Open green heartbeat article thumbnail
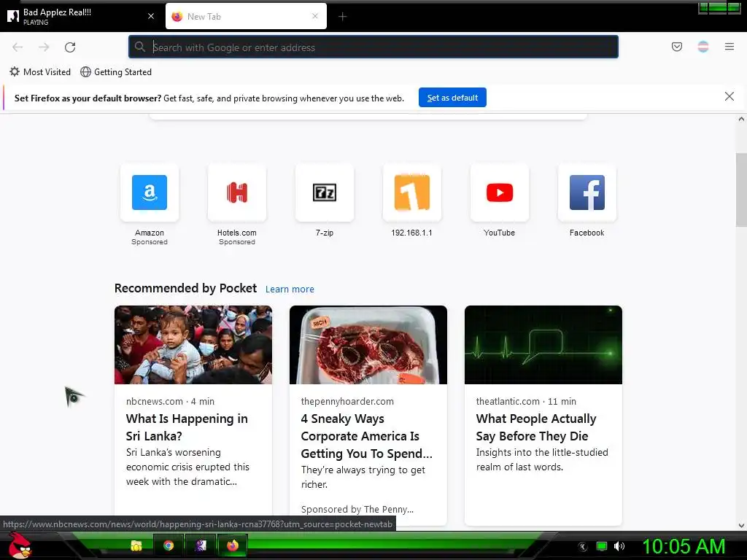This screenshot has height=560, width=747. coord(543,345)
